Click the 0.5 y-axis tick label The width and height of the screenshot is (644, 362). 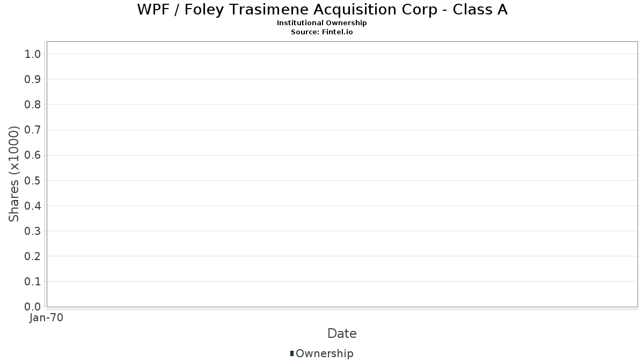33,181
